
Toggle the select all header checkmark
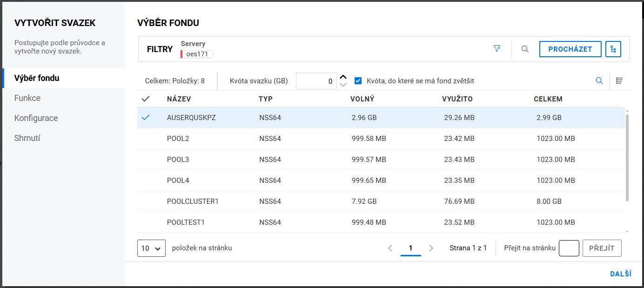[146, 99]
